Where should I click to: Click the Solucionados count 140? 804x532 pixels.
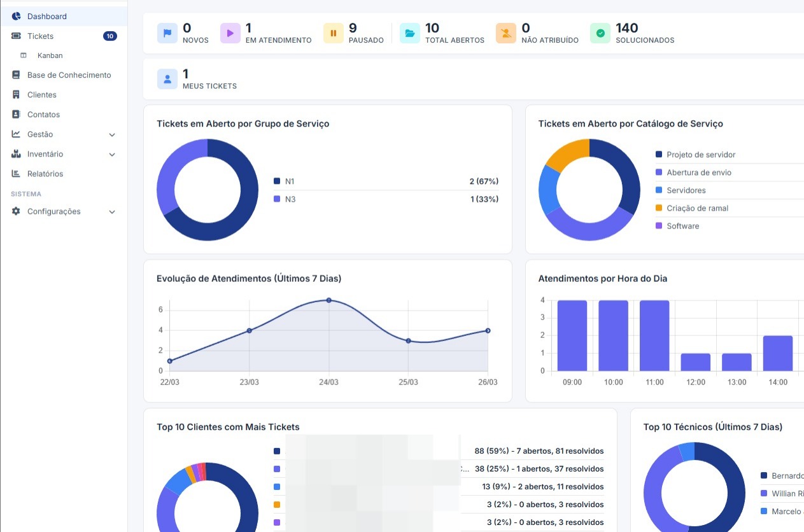627,28
